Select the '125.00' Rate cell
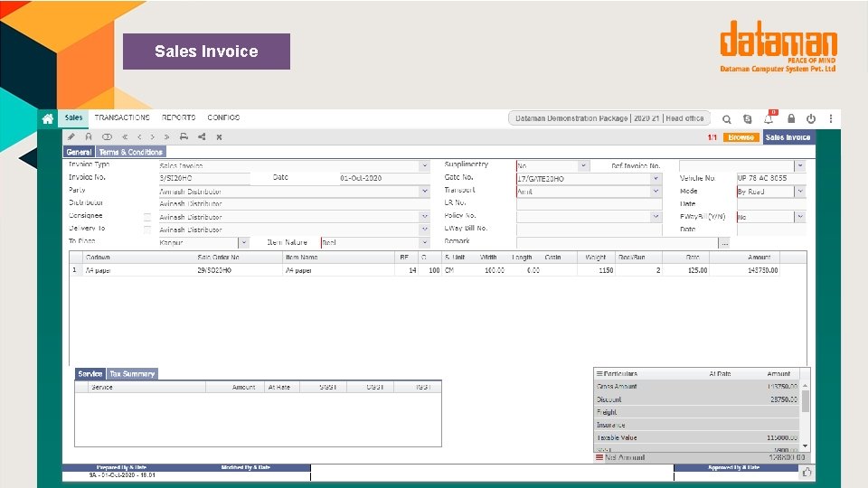868x488 pixels. tap(686, 270)
